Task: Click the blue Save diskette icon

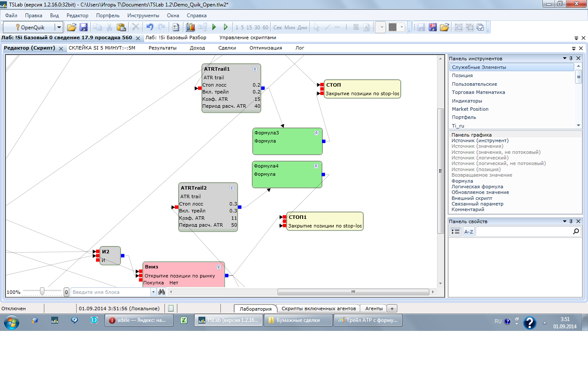Action: (84, 27)
